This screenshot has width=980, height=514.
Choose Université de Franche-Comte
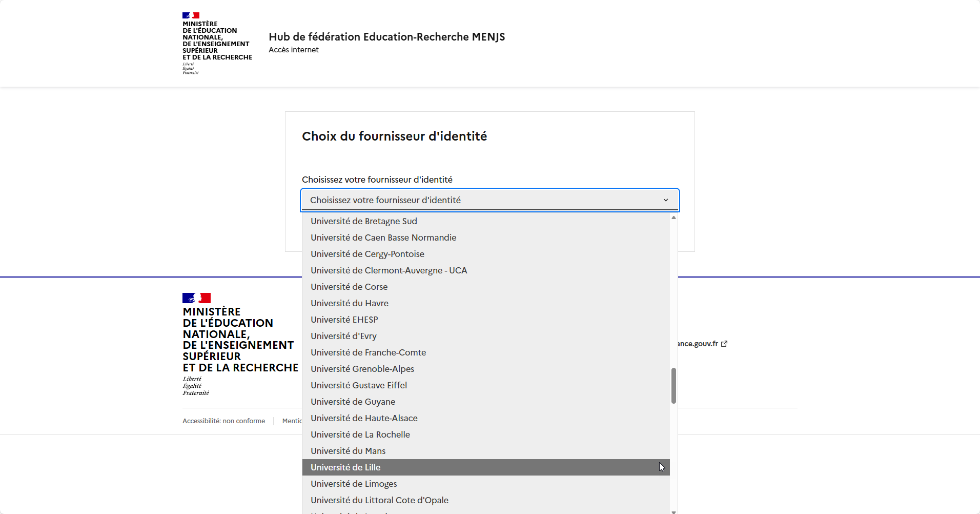tap(486, 352)
